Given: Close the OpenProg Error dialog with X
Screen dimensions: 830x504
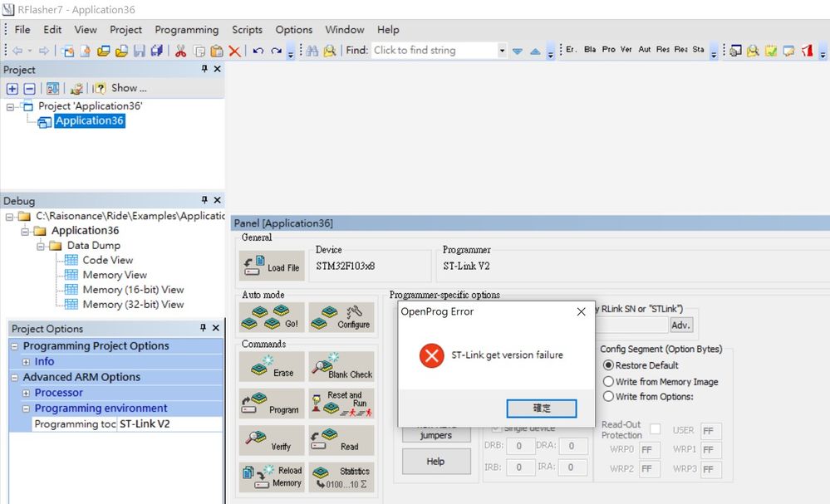Looking at the screenshot, I should (x=582, y=312).
